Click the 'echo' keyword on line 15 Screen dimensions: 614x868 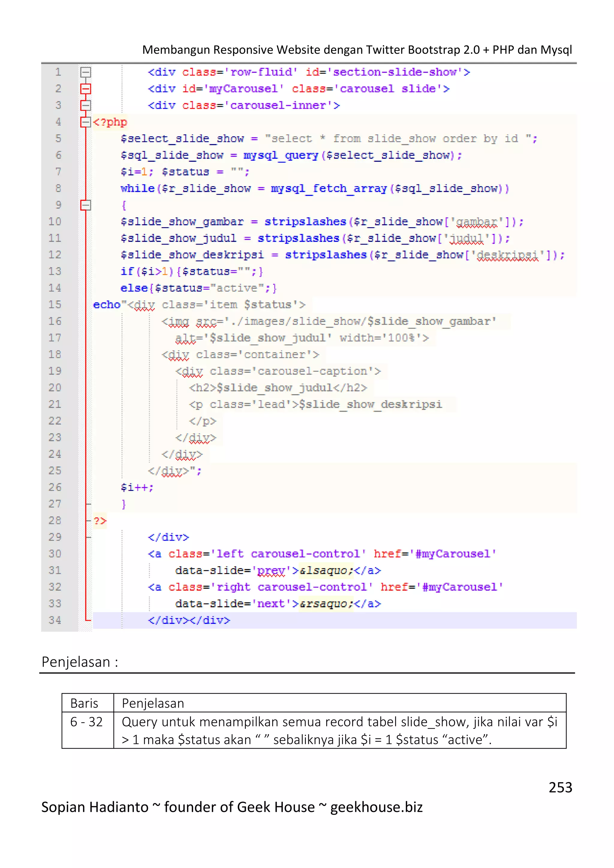coord(107,305)
